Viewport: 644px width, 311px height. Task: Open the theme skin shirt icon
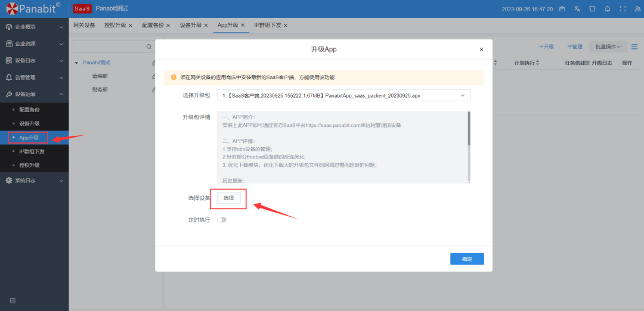point(592,9)
